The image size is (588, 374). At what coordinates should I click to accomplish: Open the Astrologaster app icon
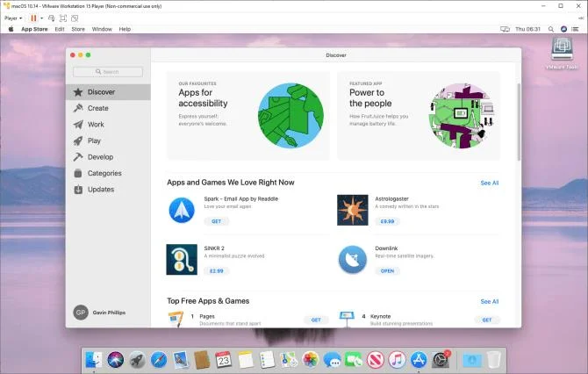(353, 210)
